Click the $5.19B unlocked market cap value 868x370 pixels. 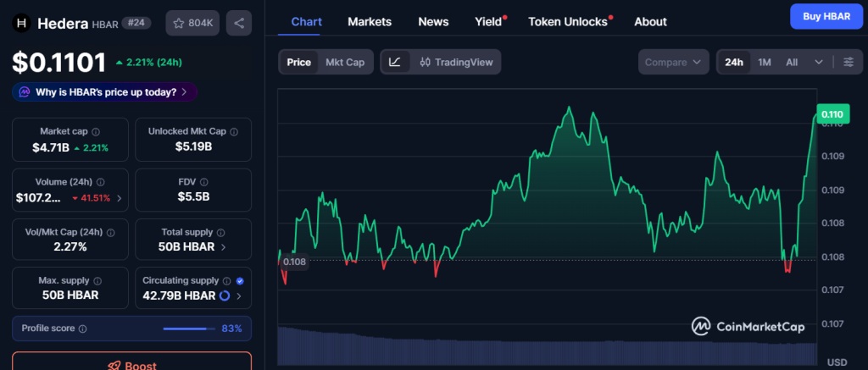pos(193,146)
